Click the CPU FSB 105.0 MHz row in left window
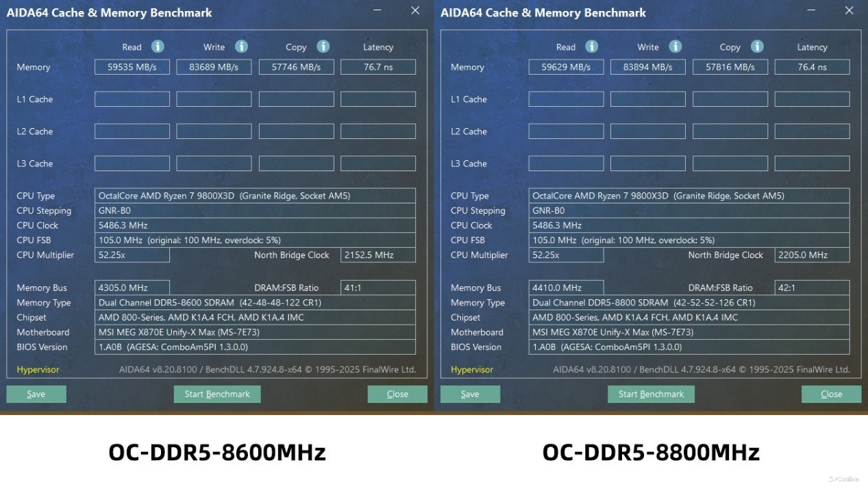This screenshot has width=868, height=491. click(255, 240)
